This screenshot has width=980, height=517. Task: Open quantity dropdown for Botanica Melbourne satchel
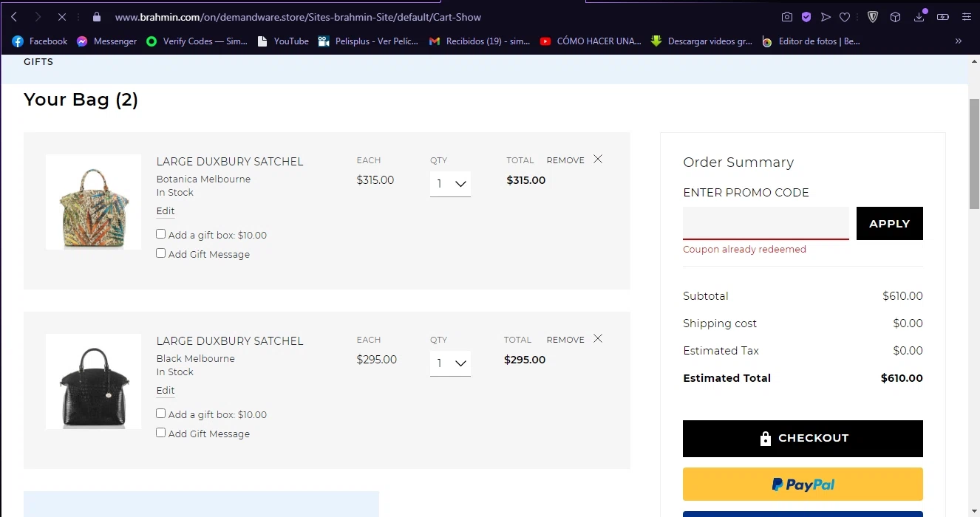click(x=450, y=184)
